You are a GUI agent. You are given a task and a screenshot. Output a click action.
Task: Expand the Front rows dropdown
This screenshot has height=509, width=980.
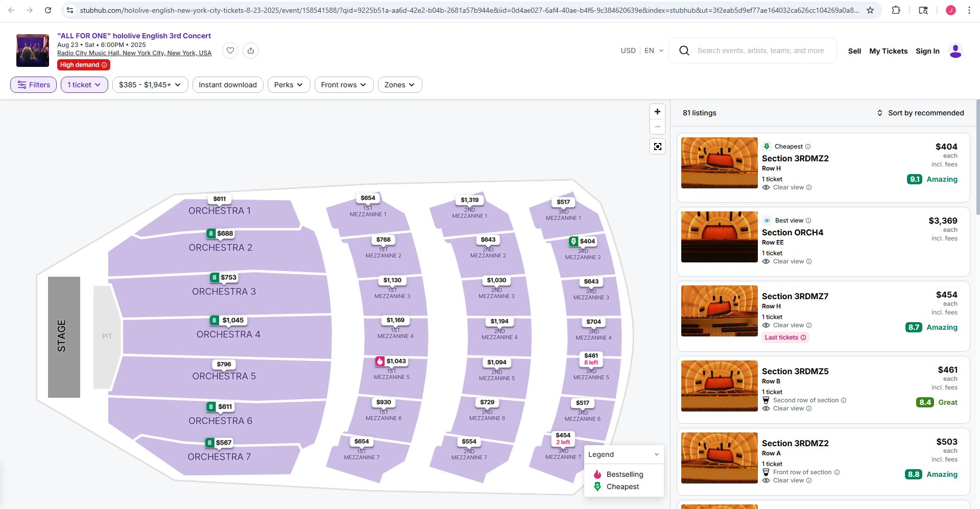pos(344,85)
